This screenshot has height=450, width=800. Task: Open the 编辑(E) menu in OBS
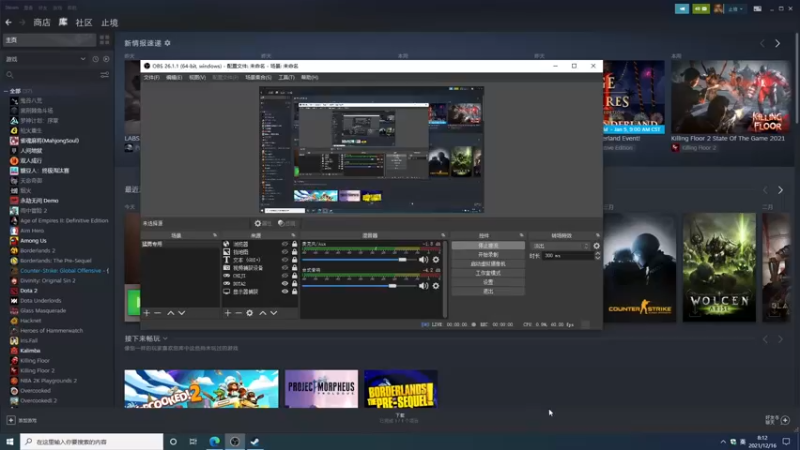174,78
